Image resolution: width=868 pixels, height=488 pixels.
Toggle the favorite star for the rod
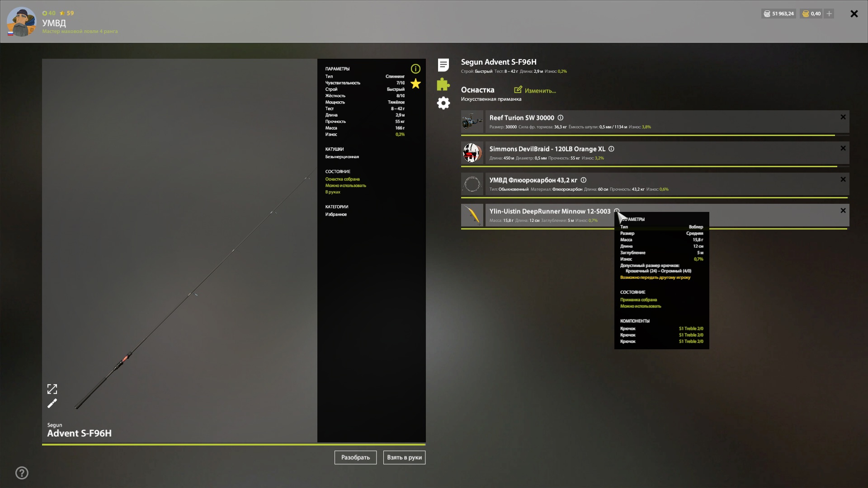pos(415,84)
